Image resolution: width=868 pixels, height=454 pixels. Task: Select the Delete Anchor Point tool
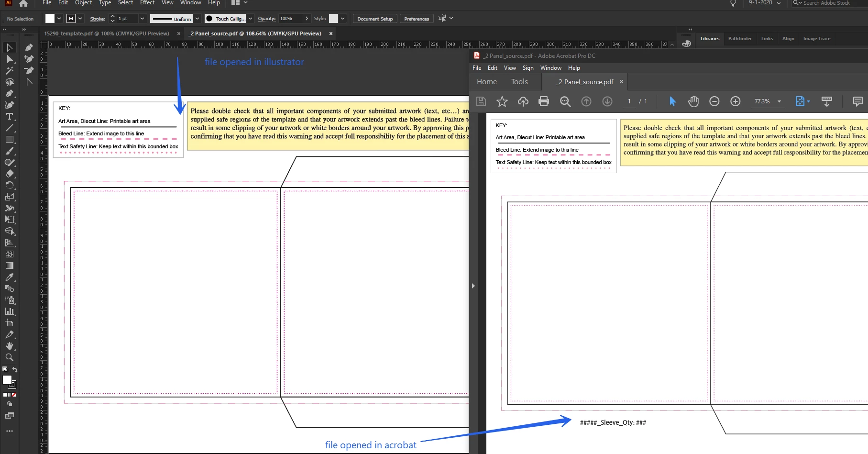[29, 70]
